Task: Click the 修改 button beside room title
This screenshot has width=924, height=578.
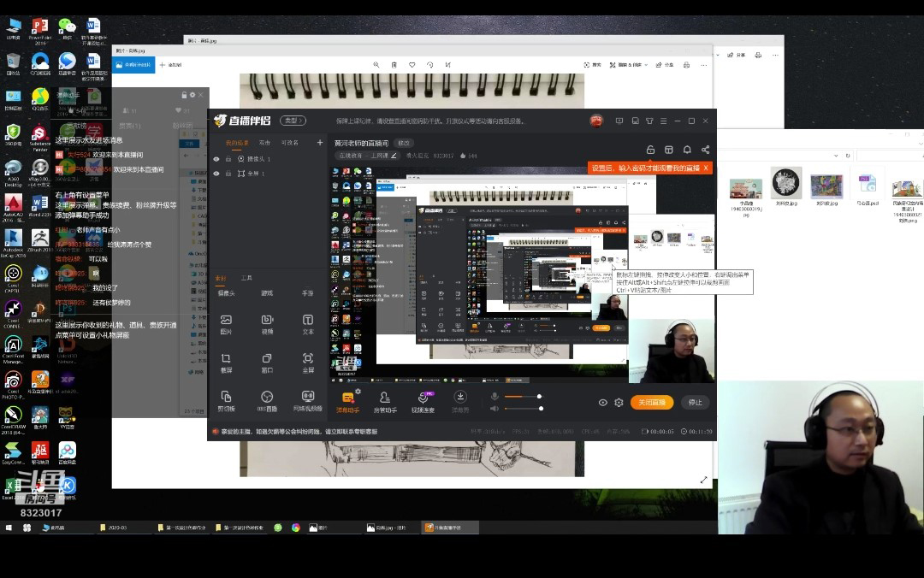Action: click(x=404, y=143)
